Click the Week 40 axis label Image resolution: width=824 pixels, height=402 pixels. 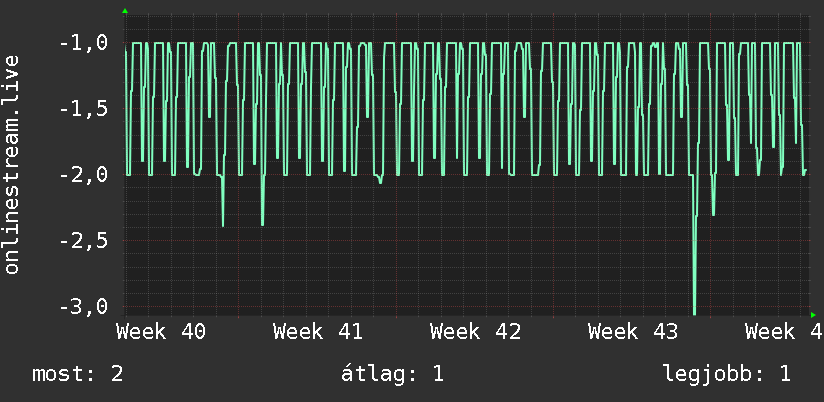[161, 332]
